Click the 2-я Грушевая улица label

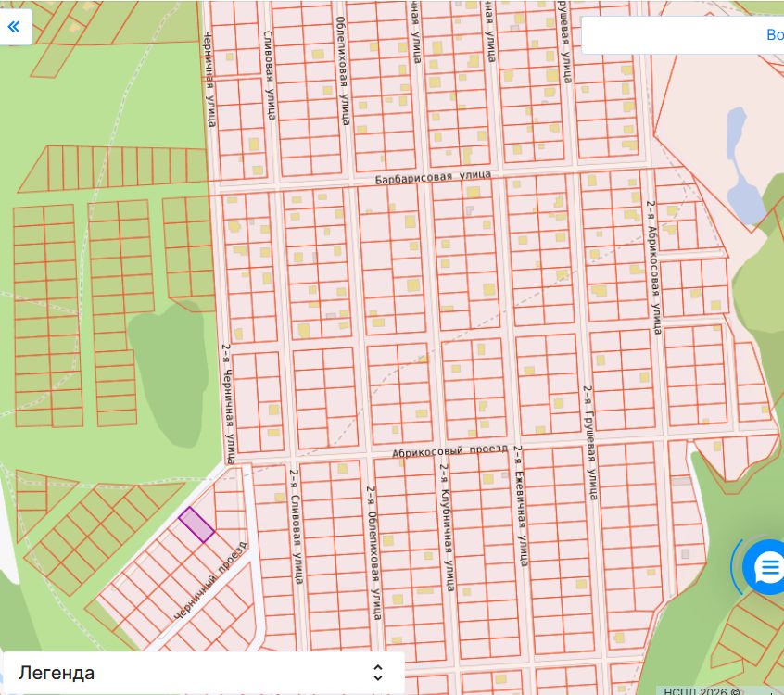click(590, 443)
